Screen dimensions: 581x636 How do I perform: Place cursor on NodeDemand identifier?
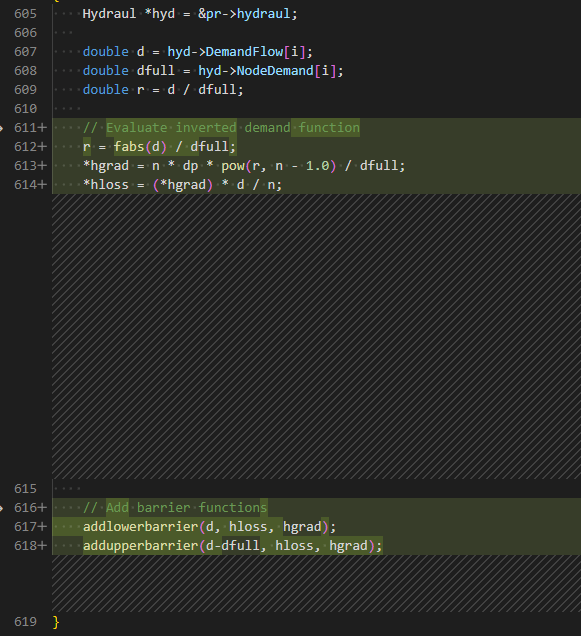[x=275, y=71]
